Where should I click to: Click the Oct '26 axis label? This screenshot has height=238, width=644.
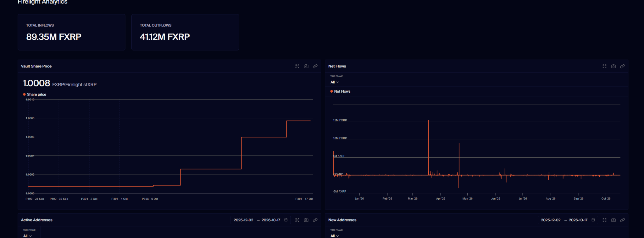[x=606, y=198]
